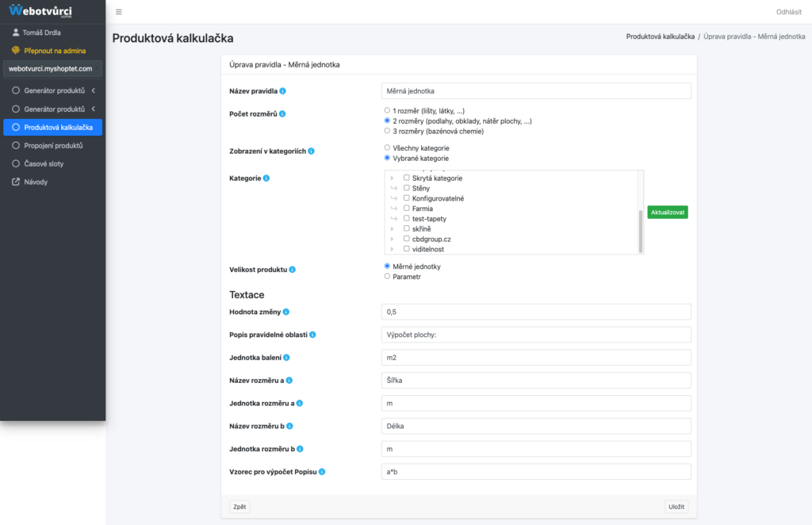812x525 pixels.
Task: Check the skříně category checkbox
Action: pyautogui.click(x=407, y=228)
